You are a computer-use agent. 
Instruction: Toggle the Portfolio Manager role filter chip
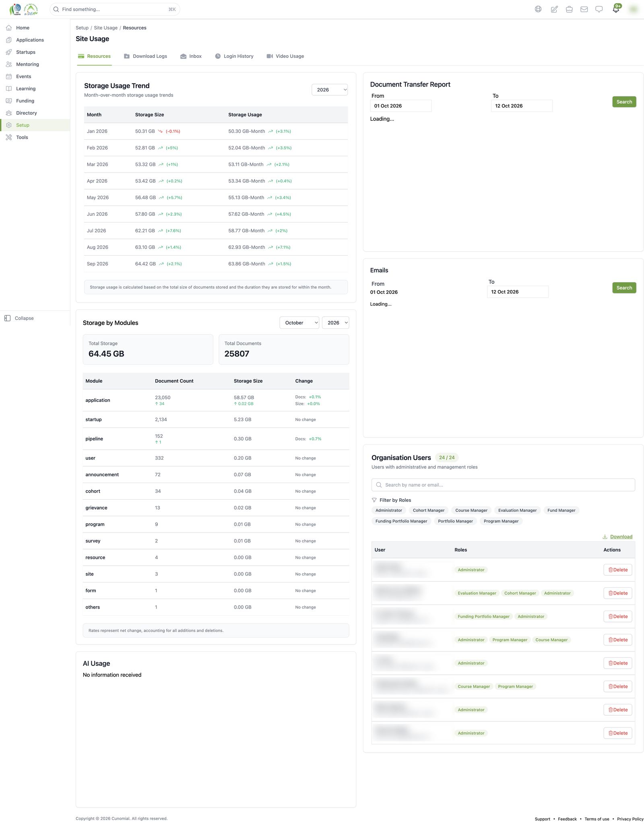tap(456, 521)
